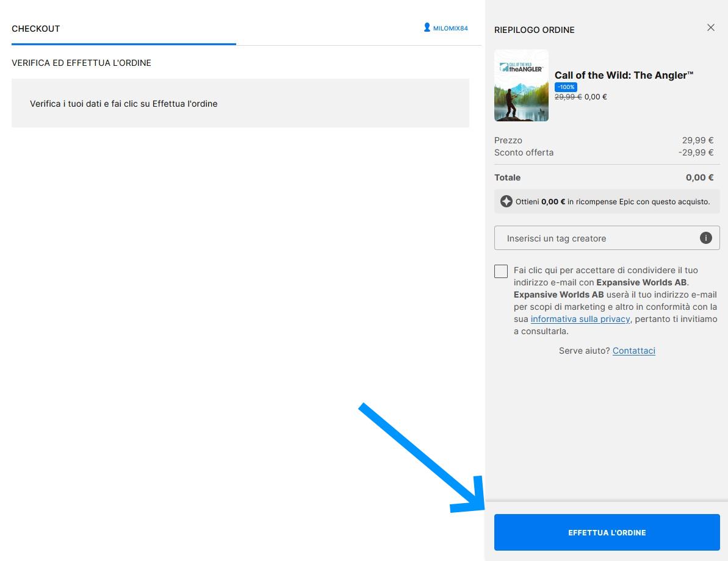
Task: Click the Epic rewards star icon
Action: (506, 201)
